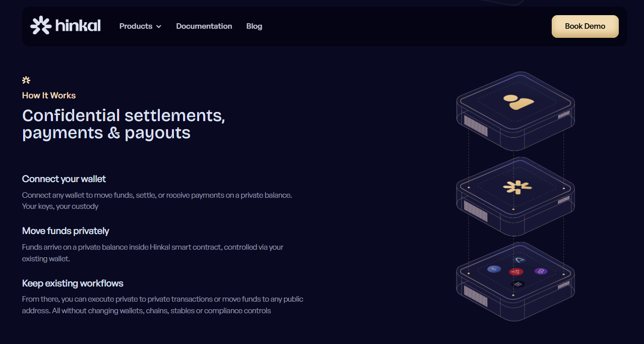Click the Hinkal star icon on the middle tile
Screen dimensions: 644x344
pyautogui.click(x=517, y=187)
